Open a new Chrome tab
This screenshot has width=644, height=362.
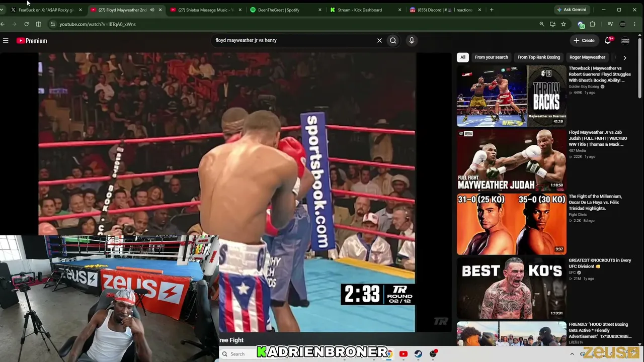492,10
